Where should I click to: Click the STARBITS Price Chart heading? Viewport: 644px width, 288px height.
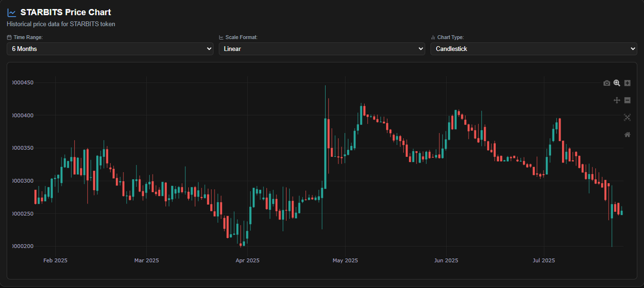click(66, 12)
